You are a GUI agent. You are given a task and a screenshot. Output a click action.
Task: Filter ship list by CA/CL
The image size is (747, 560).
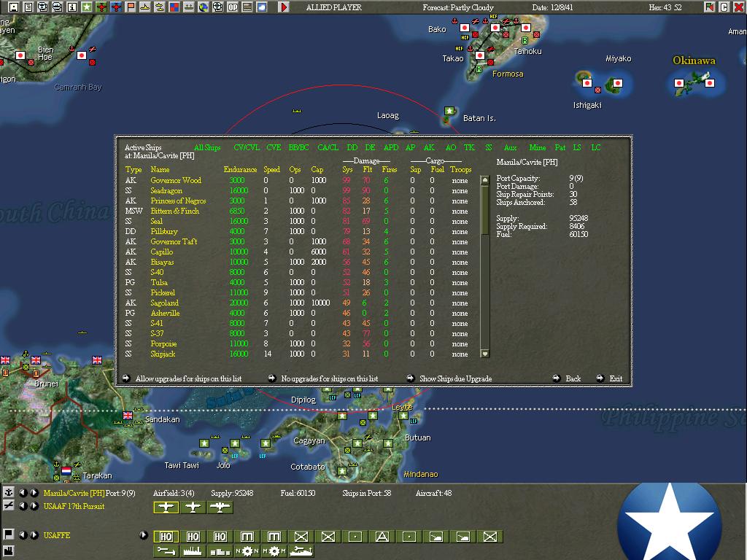328,147
